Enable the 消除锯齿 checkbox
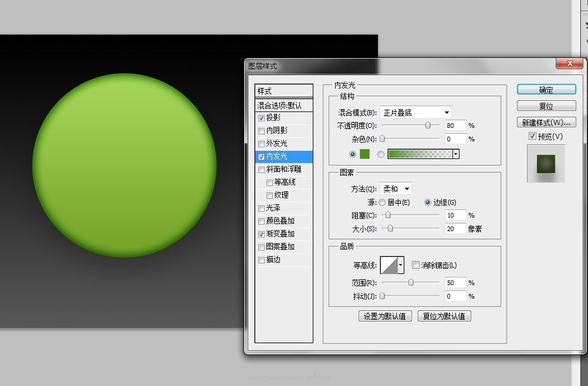This screenshot has height=386, width=588. tap(415, 265)
